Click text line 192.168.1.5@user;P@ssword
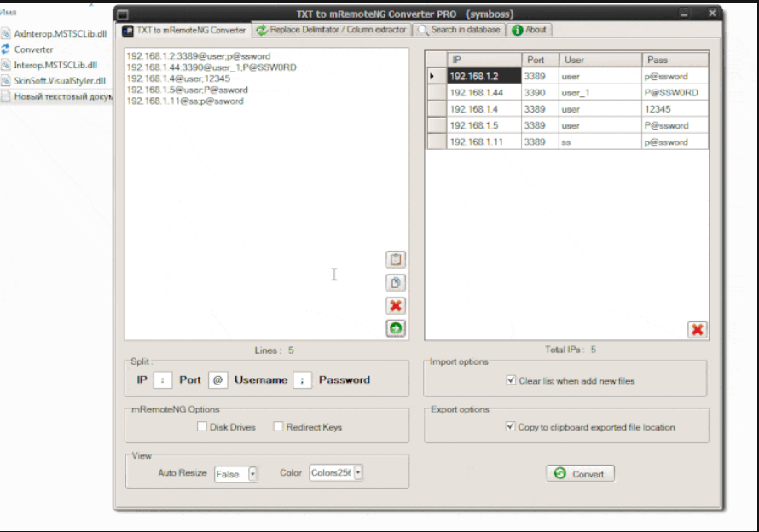This screenshot has height=532, width=759. (188, 90)
